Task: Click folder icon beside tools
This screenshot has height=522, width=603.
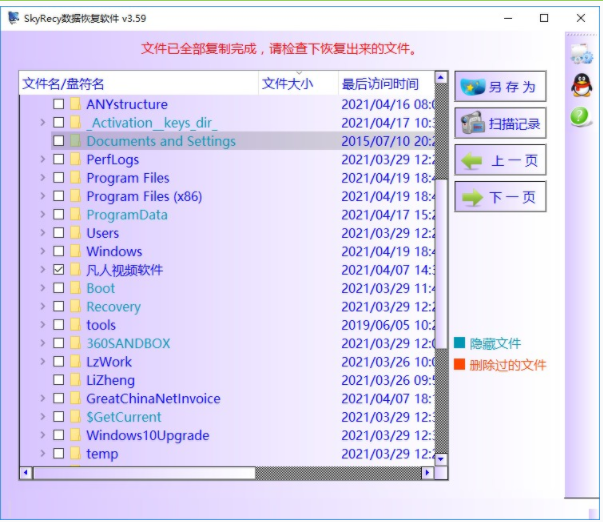Action: coord(75,324)
